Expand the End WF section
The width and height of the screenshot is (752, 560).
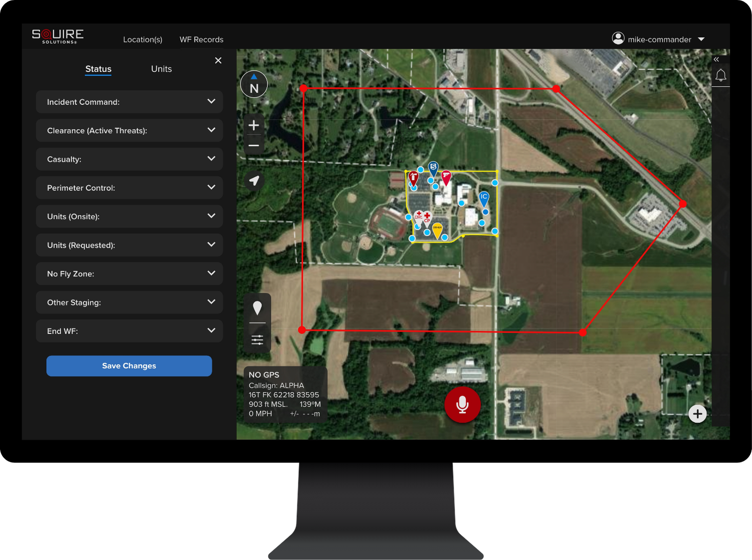[x=129, y=331]
